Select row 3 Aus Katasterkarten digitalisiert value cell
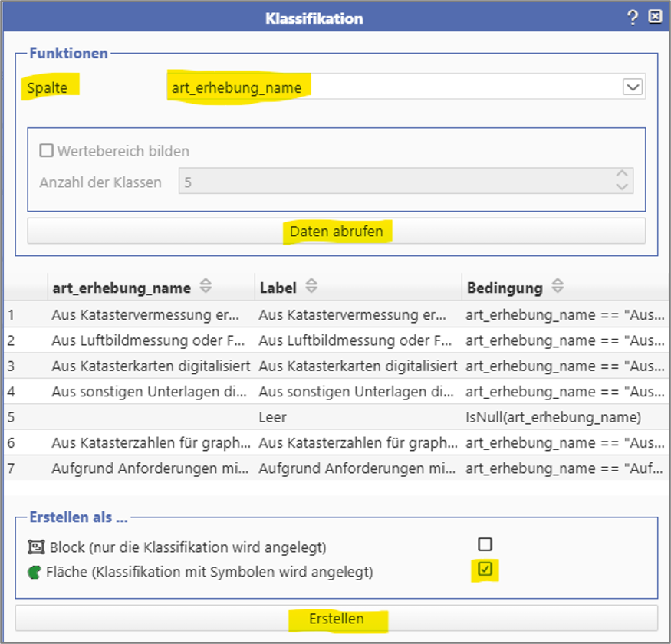Image resolution: width=671 pixels, height=644 pixels. coord(151,366)
